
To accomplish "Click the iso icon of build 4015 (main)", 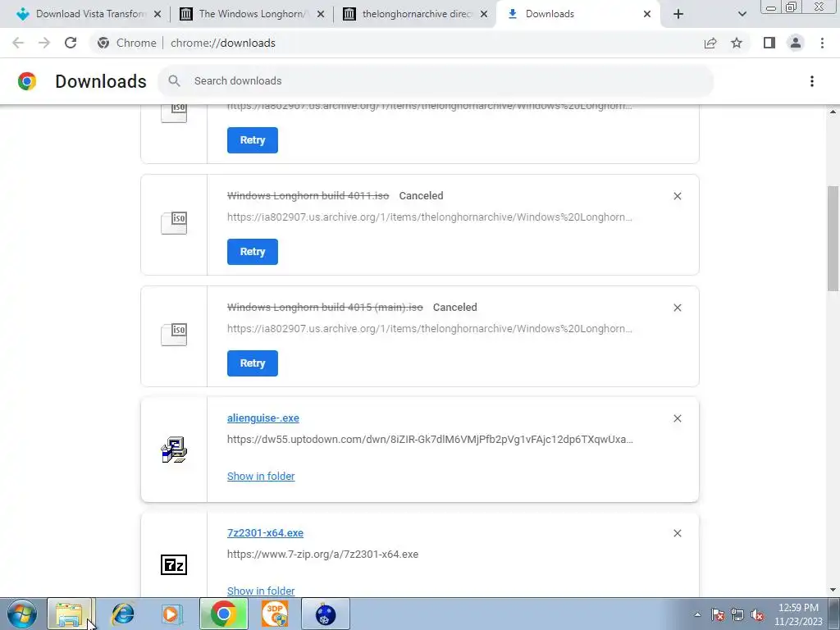I will coord(174,335).
